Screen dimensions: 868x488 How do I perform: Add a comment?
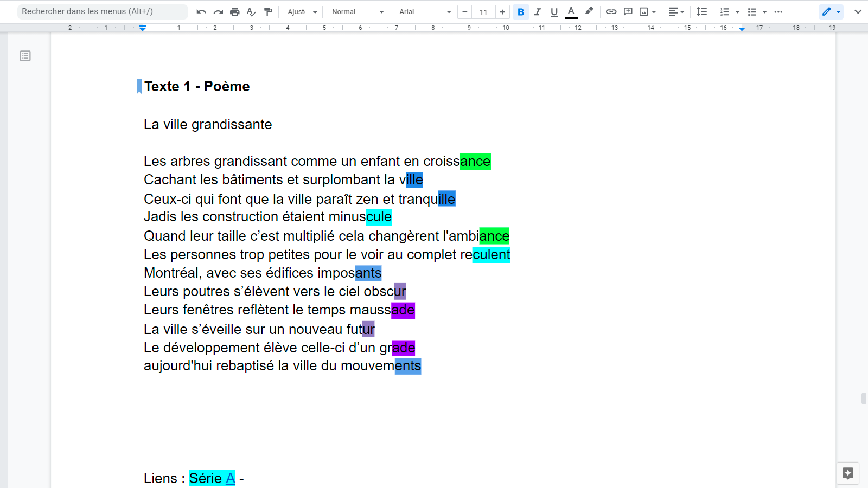(x=628, y=11)
